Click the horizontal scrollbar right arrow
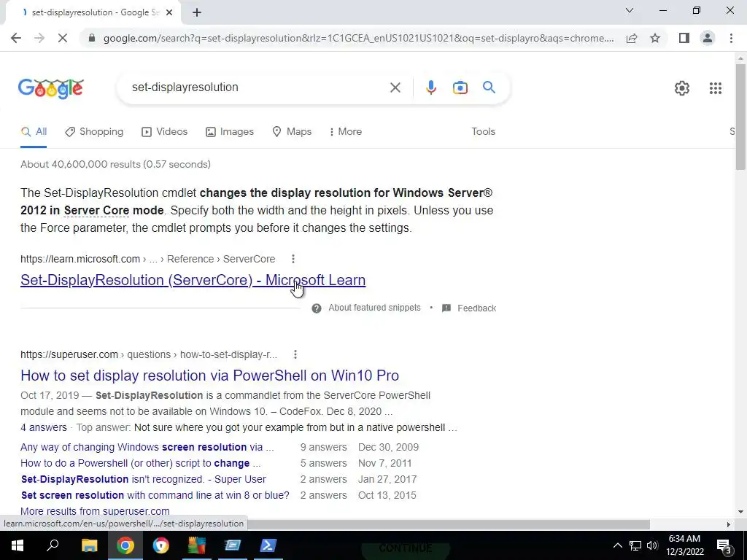Image resolution: width=747 pixels, height=560 pixels. 729,524
